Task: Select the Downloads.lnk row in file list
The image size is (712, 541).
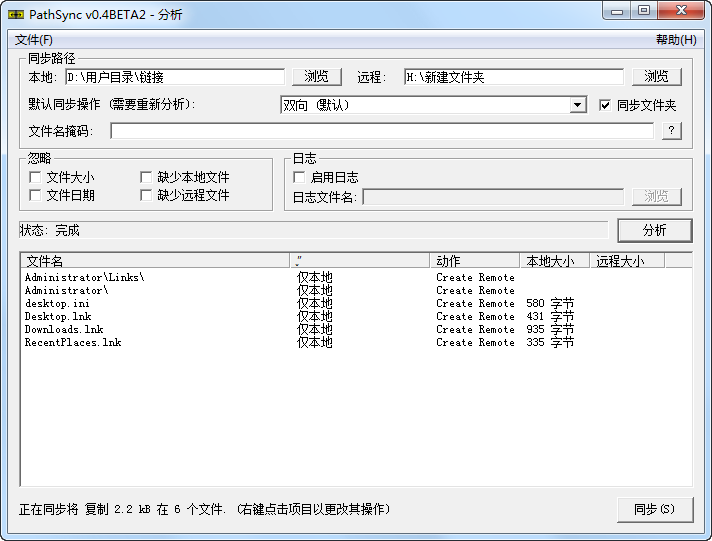Action: click(64, 330)
